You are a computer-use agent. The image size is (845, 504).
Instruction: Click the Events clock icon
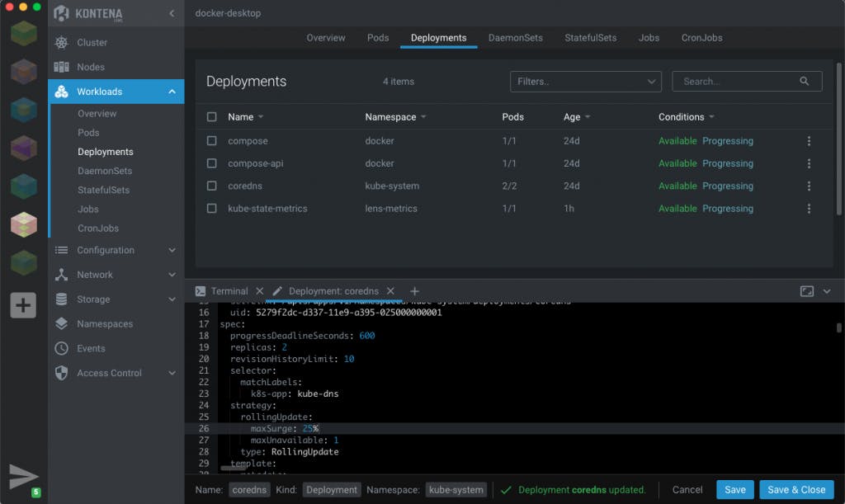(x=62, y=348)
